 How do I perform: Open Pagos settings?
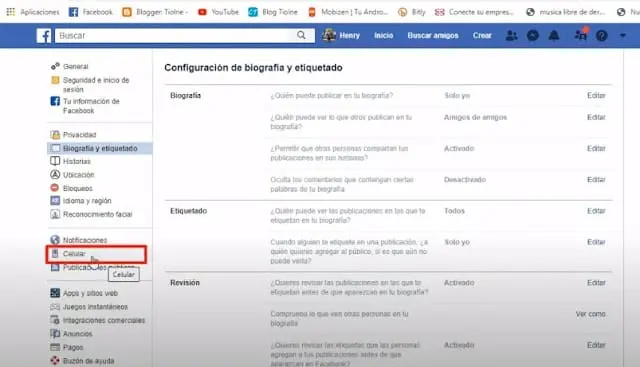pyautogui.click(x=73, y=347)
